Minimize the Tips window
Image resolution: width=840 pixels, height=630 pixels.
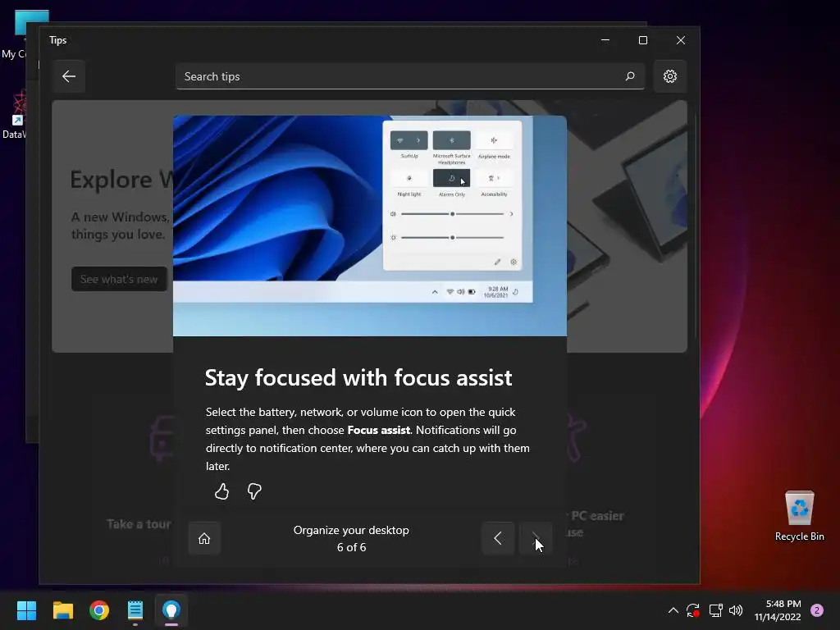coord(605,40)
